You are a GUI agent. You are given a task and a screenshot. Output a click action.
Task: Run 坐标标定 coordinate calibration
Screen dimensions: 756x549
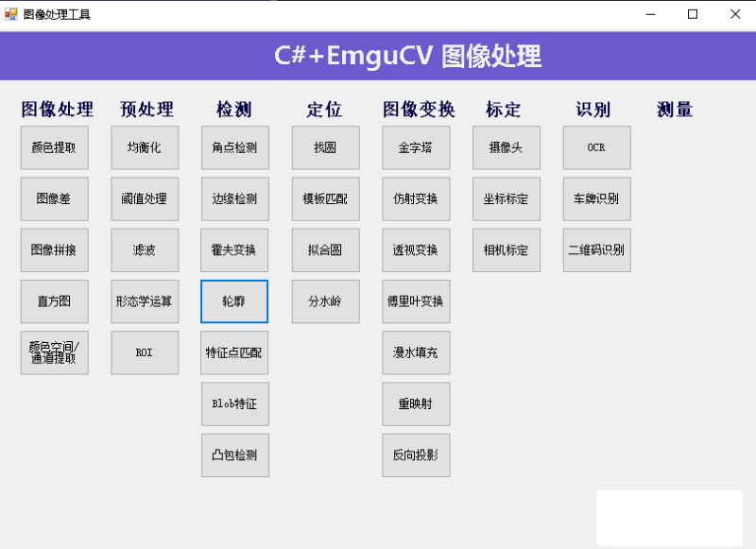(506, 199)
